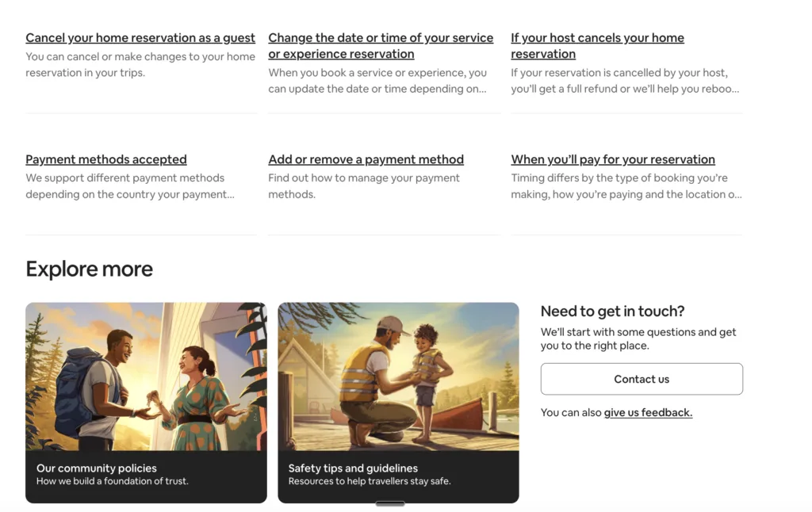Click the 'We support different payment methods' description

click(x=130, y=186)
